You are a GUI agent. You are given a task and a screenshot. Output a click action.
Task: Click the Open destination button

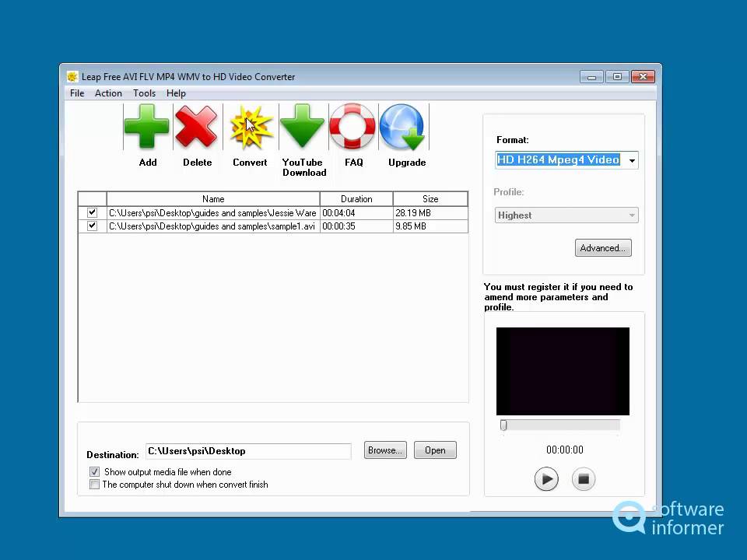click(435, 450)
